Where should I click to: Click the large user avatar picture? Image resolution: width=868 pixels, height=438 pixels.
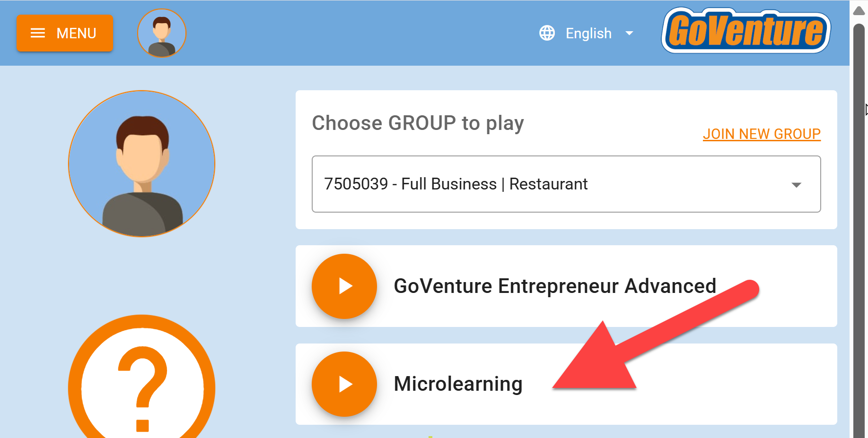[x=142, y=163]
